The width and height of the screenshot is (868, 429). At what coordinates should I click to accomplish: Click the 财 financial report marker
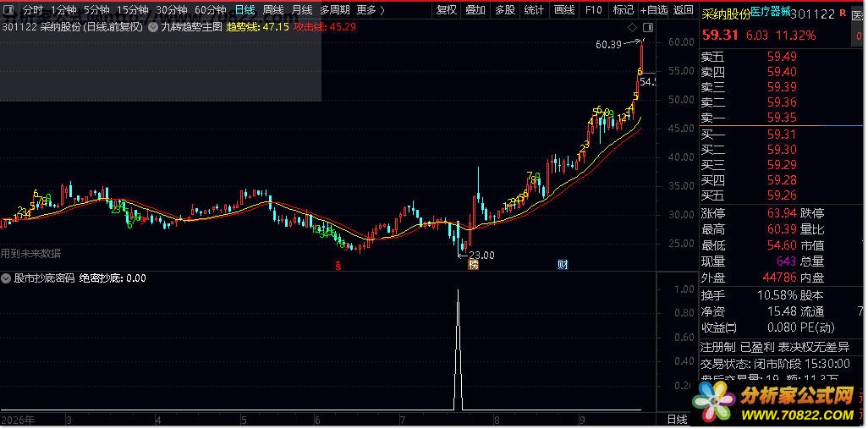click(563, 265)
